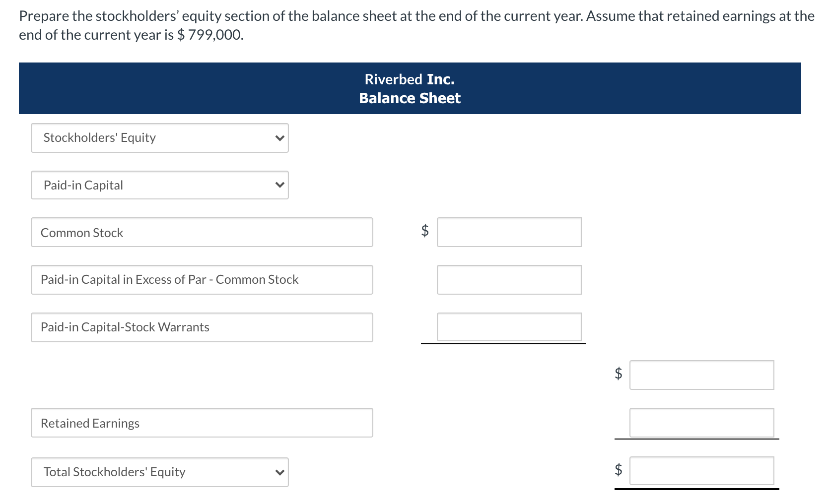The image size is (829, 504).
Task: Open the Total Stockholders' Equity dropdown
Action: pyautogui.click(x=159, y=472)
